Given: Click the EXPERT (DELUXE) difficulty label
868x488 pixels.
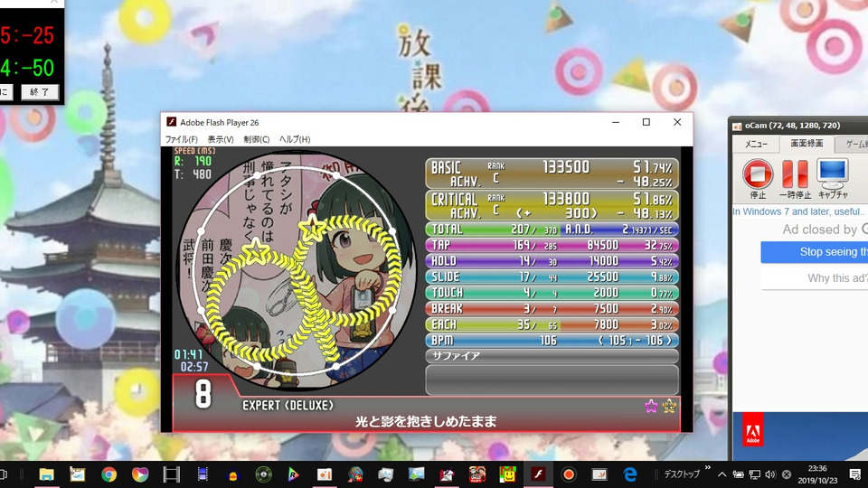Looking at the screenshot, I should tap(288, 406).
